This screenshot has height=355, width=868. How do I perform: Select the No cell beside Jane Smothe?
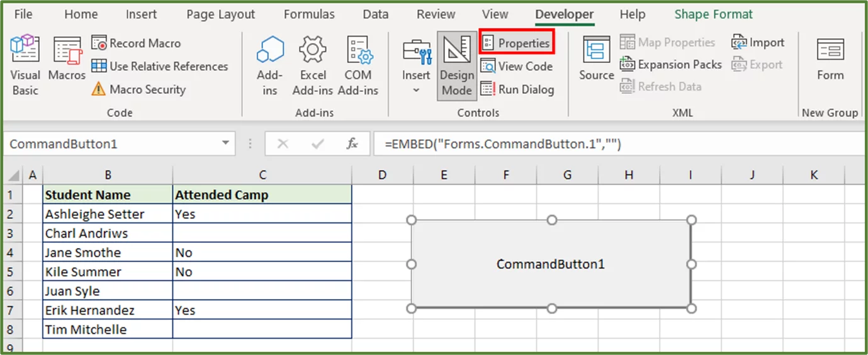pos(262,252)
